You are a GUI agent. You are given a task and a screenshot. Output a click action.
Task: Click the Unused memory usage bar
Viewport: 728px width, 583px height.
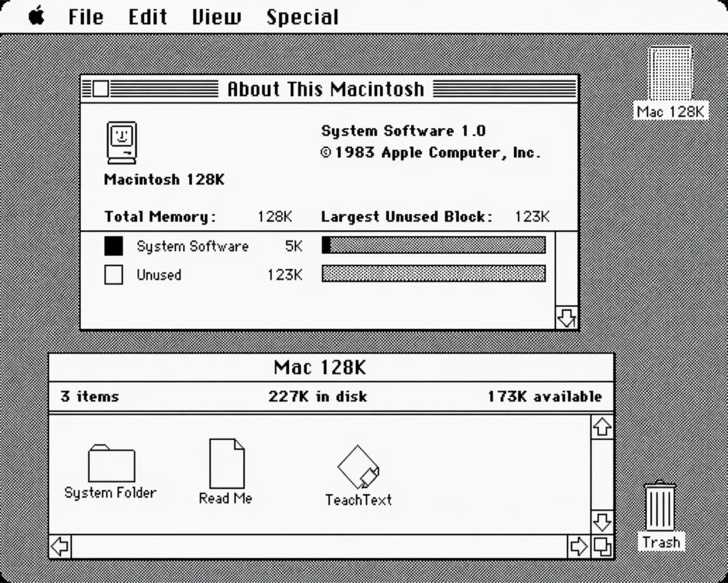tap(432, 274)
